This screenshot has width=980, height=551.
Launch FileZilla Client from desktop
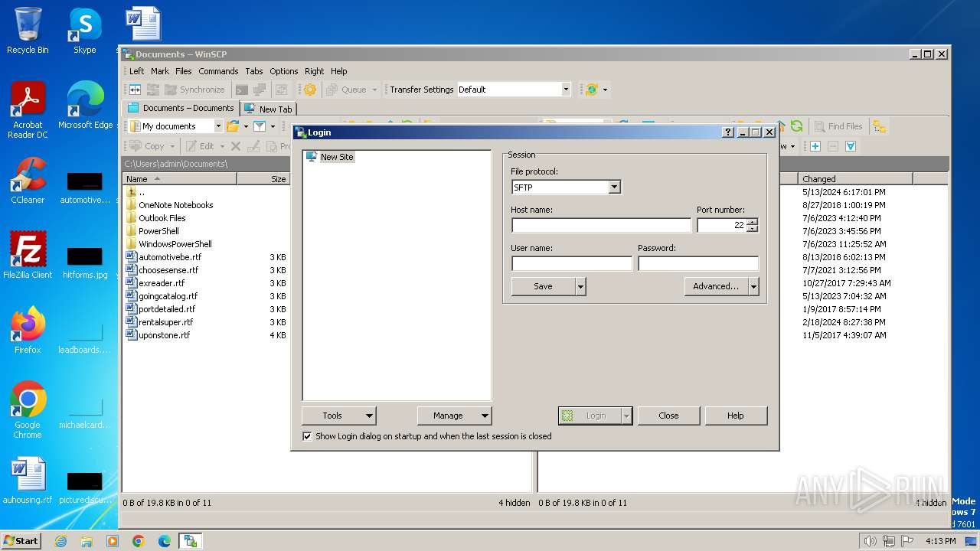point(28,256)
